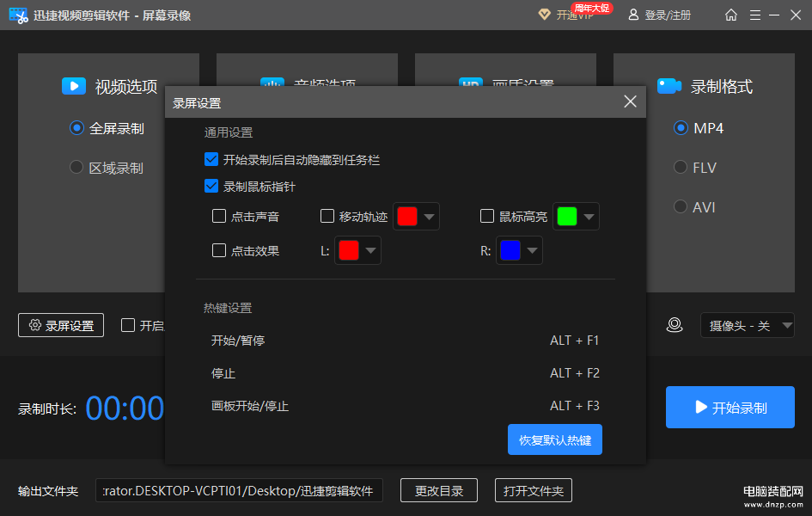Screen dimensions: 812x516
Task: Click the 录制格式 panel title
Action: click(x=722, y=87)
